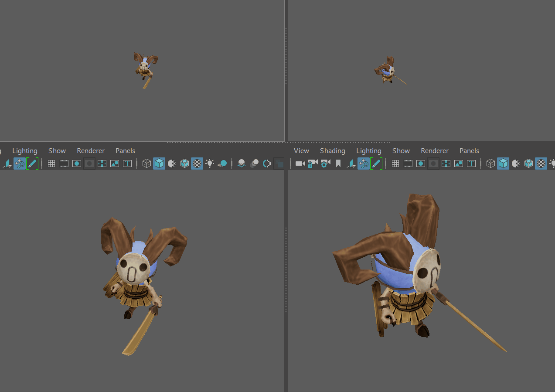This screenshot has height=392, width=555.
Task: Toggle gate mask in right viewport toolbar
Action: coord(433,164)
